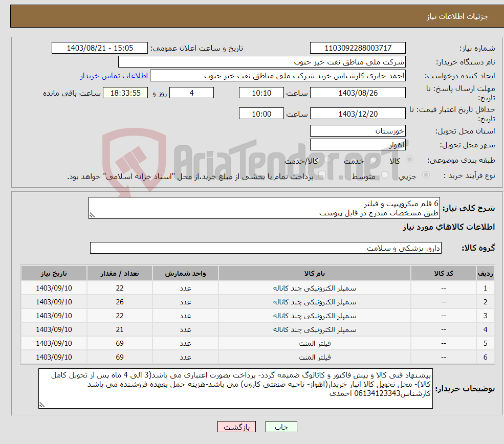Click فیلتر المنت name in row 5

pyautogui.click(x=314, y=343)
